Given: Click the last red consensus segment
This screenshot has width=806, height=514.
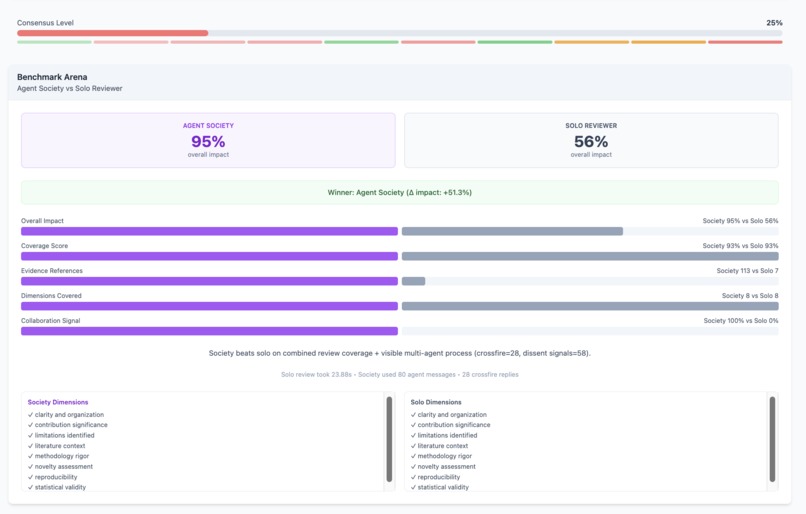Looking at the screenshot, I should [x=745, y=42].
